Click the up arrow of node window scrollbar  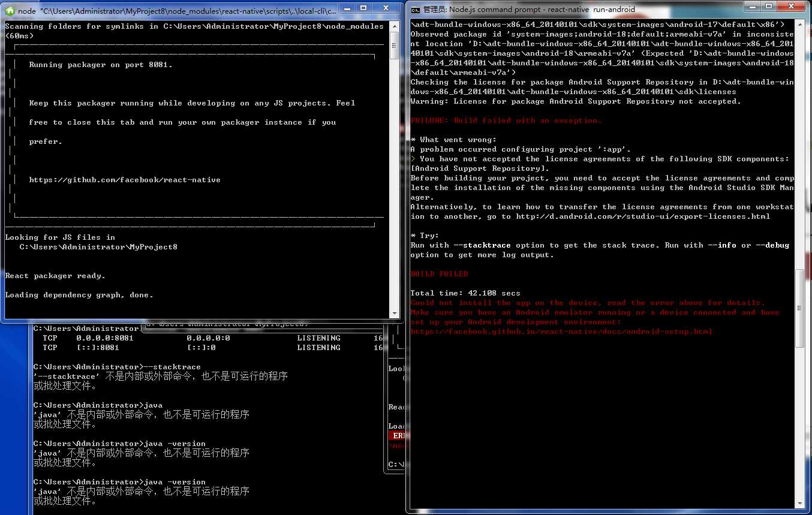point(394,26)
